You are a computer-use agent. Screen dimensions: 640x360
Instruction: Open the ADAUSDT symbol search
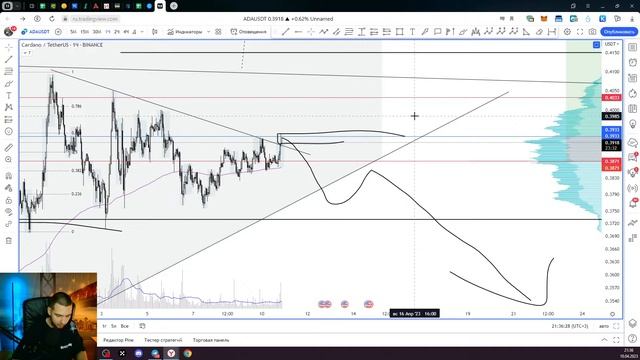point(36,32)
